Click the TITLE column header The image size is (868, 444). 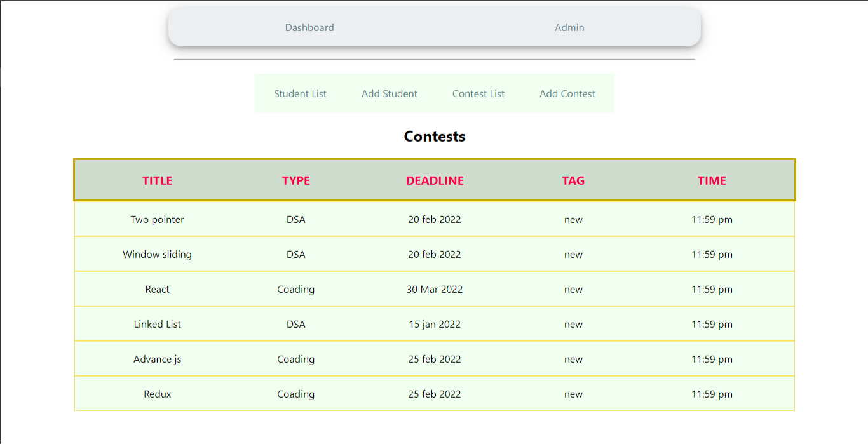coord(157,180)
